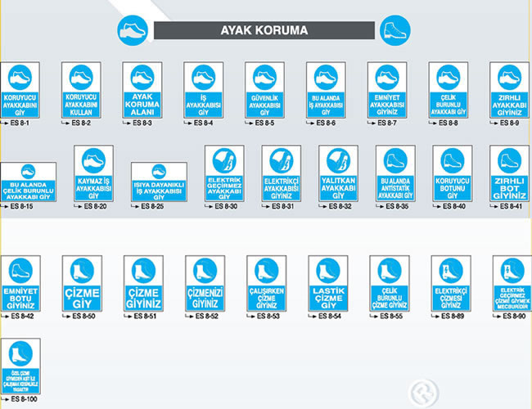
Task: Click the ES 8-8 product code
Action: point(449,123)
